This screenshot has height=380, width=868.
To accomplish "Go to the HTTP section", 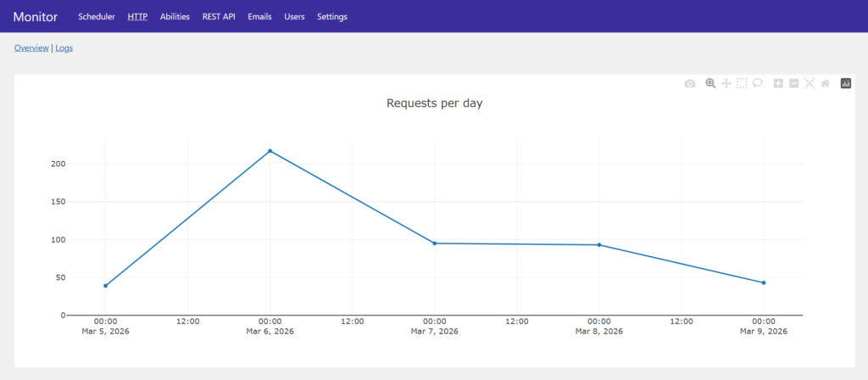I will pyautogui.click(x=137, y=16).
